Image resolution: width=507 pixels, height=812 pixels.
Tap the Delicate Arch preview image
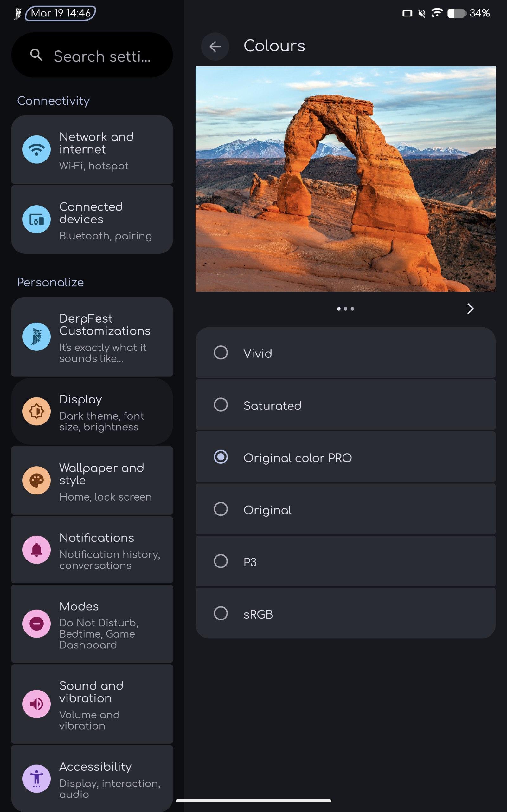point(345,179)
